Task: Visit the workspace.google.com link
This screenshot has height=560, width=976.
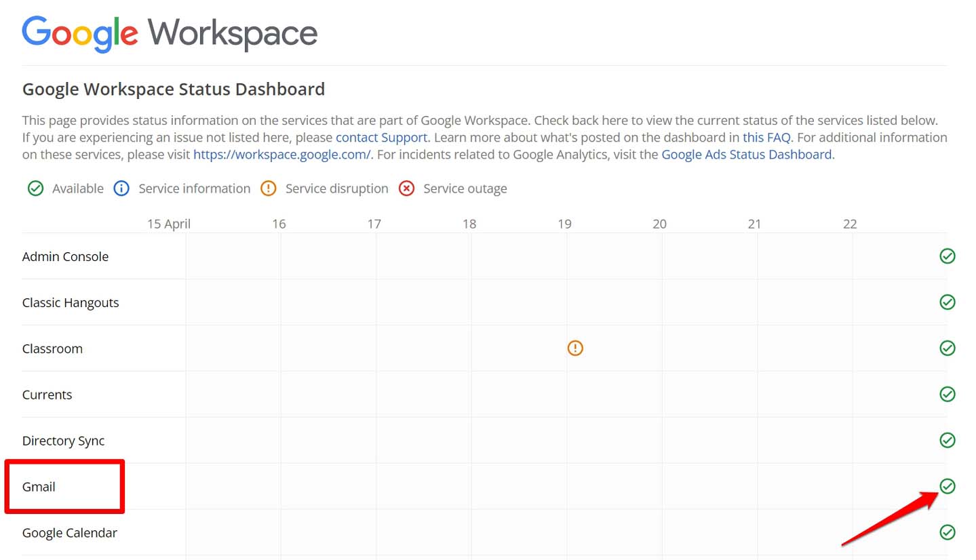Action: 282,154
